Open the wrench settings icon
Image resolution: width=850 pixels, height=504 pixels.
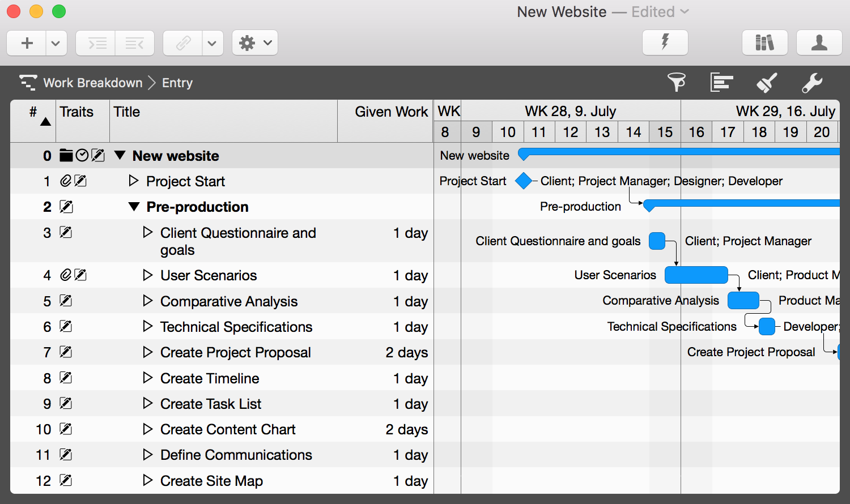tap(812, 83)
